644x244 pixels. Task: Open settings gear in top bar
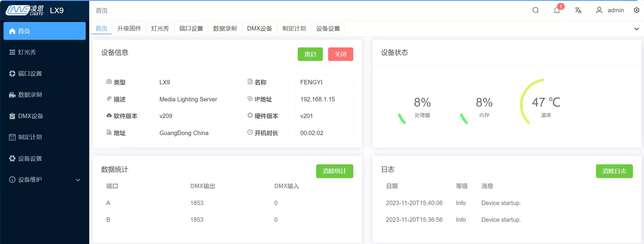636,10
